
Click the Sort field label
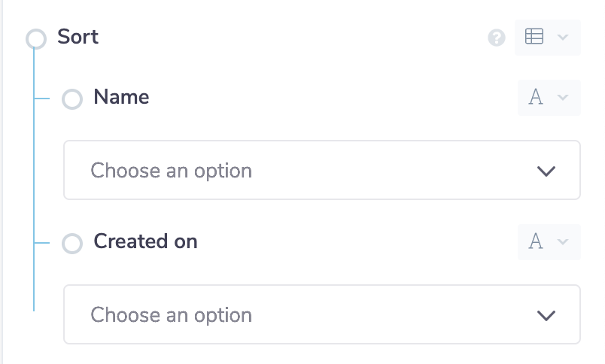(x=78, y=37)
